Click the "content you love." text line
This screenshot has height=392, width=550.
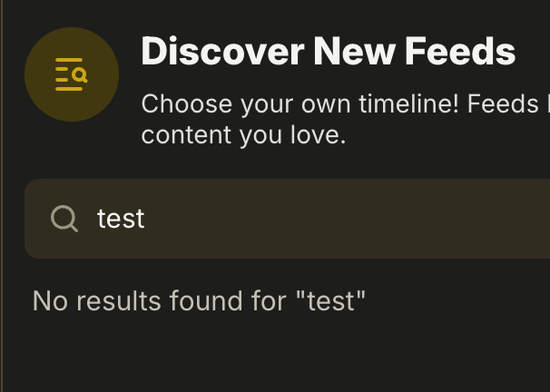pyautogui.click(x=243, y=135)
